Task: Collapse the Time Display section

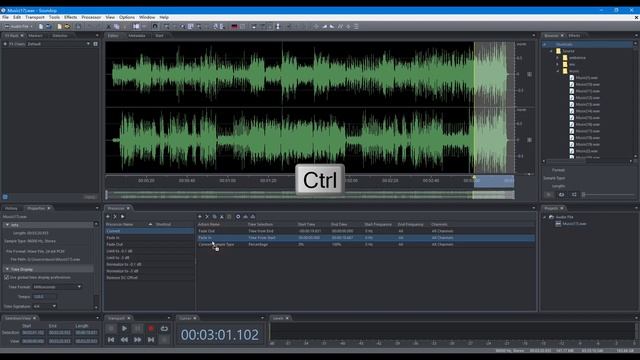Action: point(7,269)
